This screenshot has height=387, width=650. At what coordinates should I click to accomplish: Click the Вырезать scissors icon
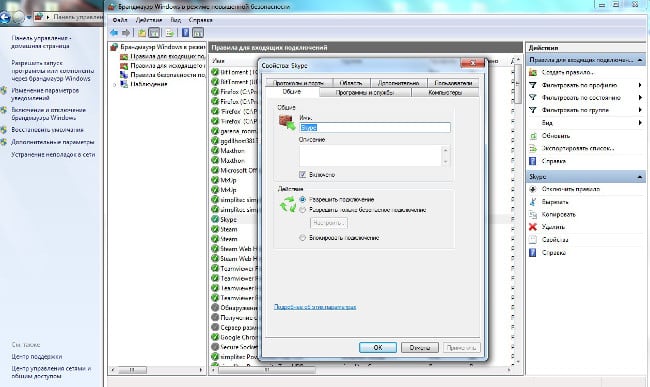(x=533, y=202)
